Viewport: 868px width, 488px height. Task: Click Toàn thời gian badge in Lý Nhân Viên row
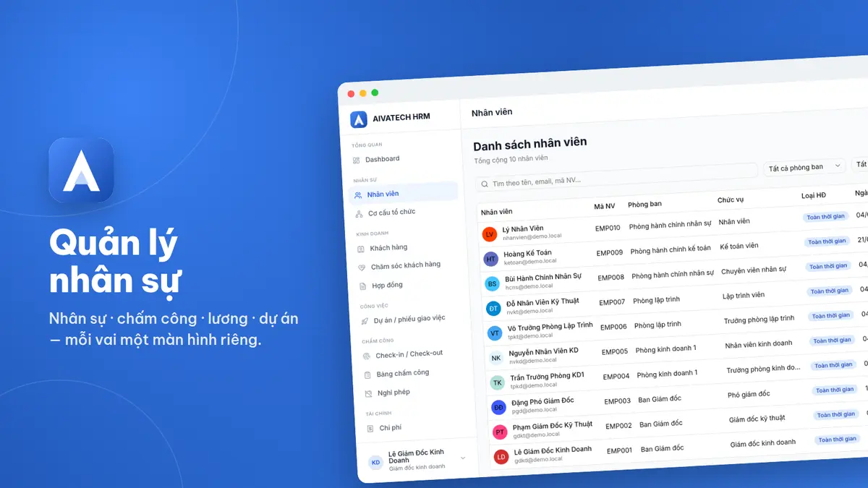tap(825, 217)
